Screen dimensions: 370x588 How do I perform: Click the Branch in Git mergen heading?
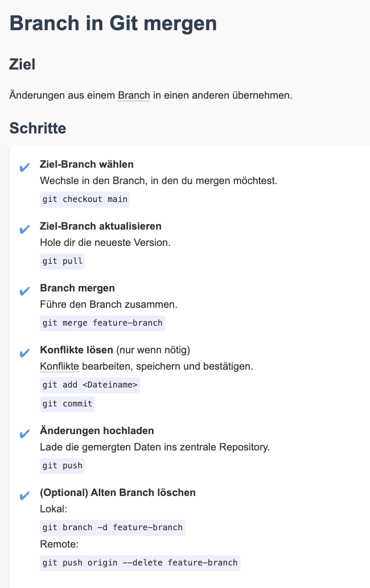coord(113,24)
